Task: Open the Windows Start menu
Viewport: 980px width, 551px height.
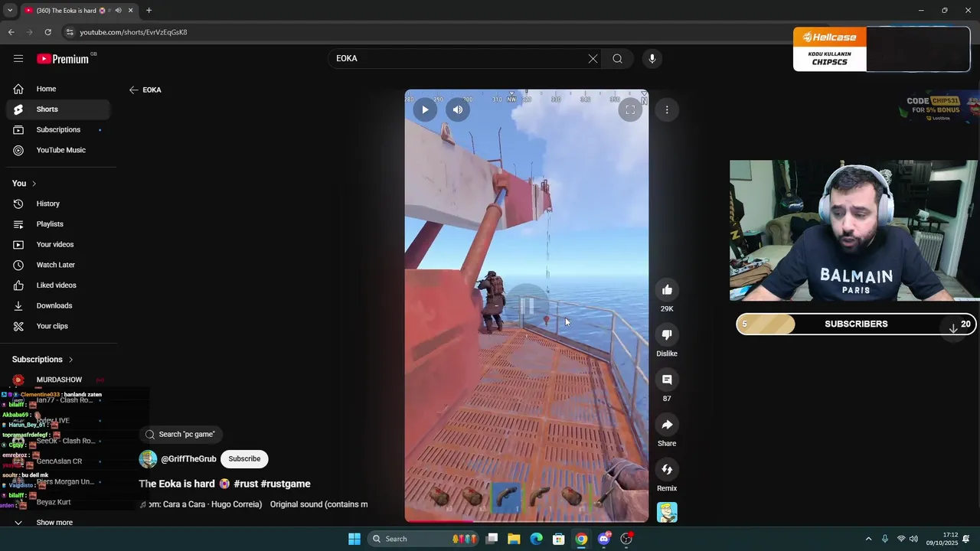Action: 354,539
